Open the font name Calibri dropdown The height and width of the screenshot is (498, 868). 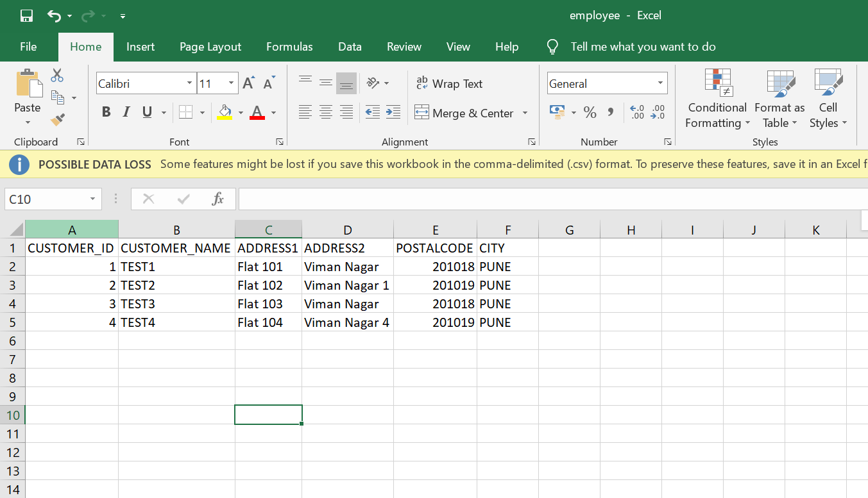pyautogui.click(x=189, y=84)
